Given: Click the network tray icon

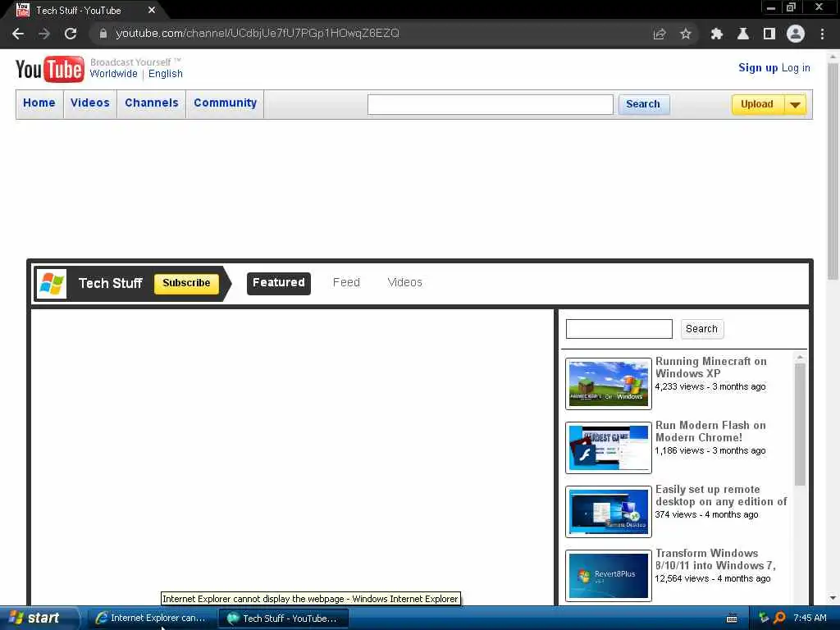Looking at the screenshot, I should (764, 619).
